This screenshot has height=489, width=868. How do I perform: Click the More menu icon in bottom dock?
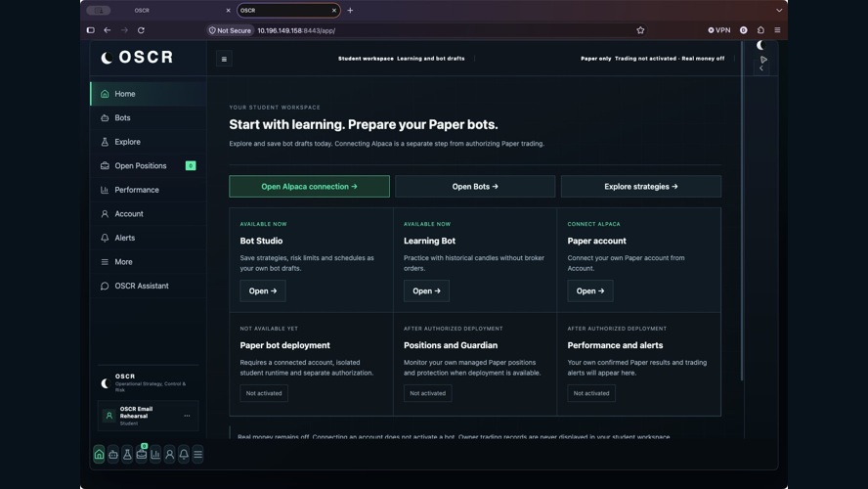coord(197,455)
